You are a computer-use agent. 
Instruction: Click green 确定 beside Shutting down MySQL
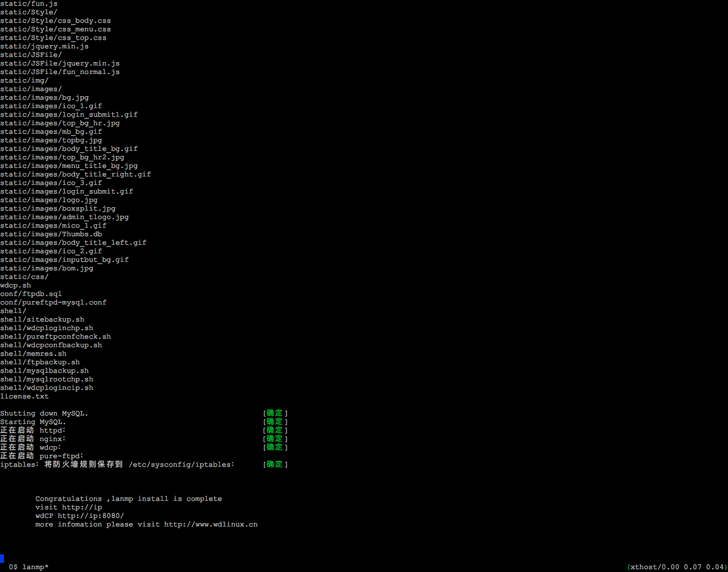coord(275,413)
